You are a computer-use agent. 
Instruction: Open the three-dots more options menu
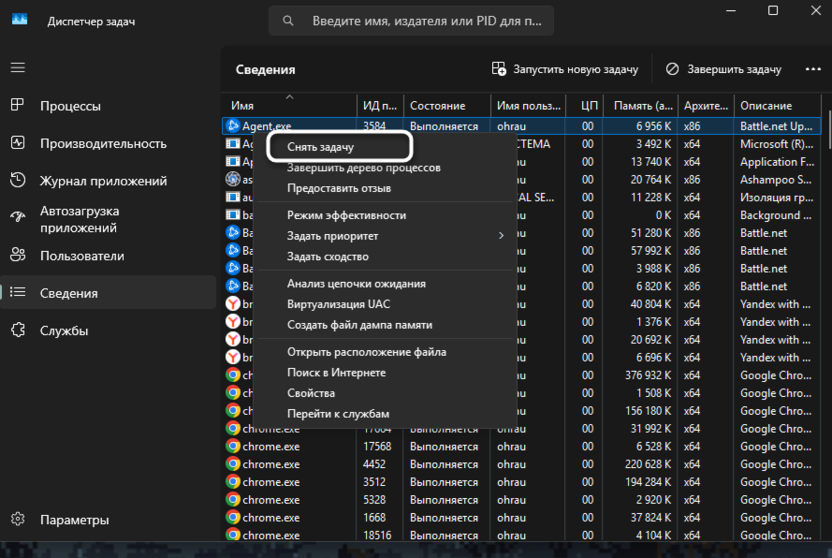pos(813,69)
